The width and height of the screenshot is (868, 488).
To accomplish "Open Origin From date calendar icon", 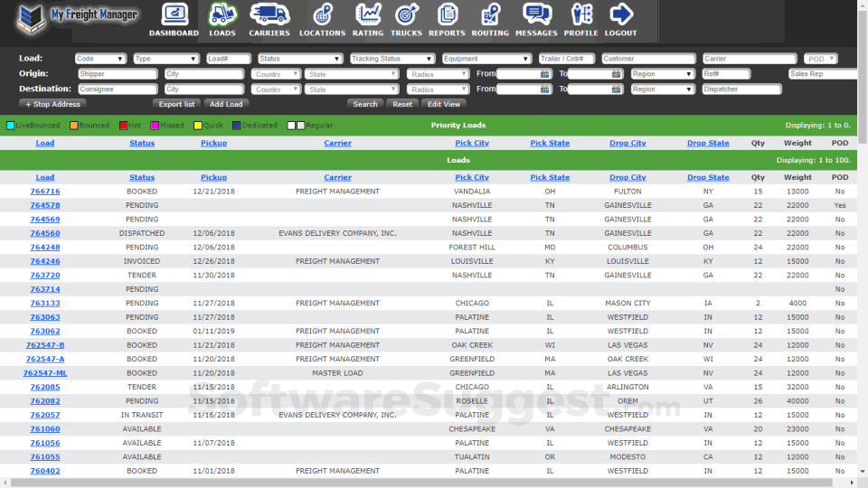I will point(544,73).
